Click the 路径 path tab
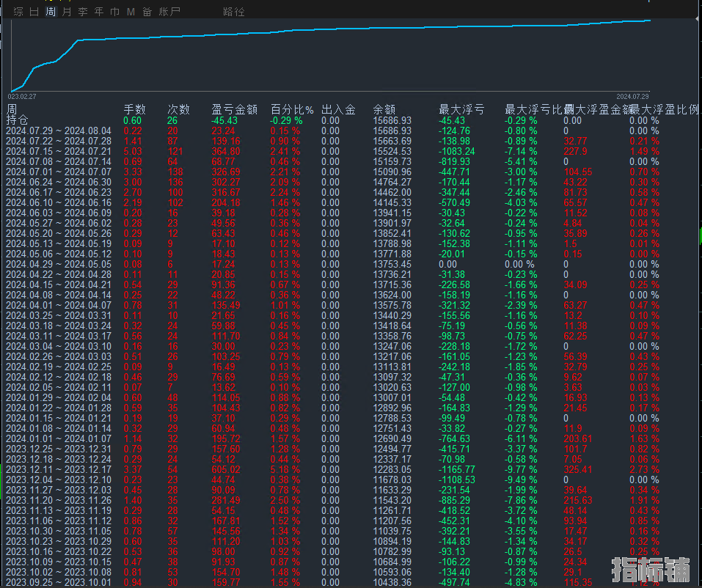The width and height of the screenshot is (702, 588). pyautogui.click(x=234, y=12)
